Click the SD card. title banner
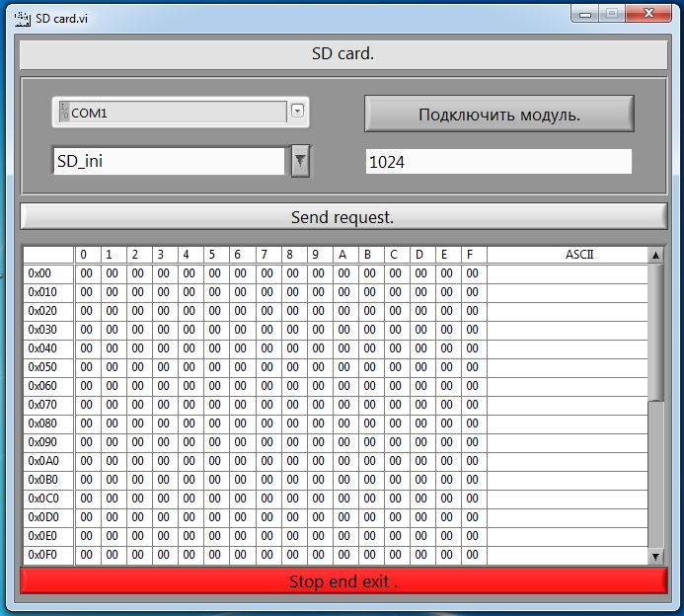Screen dimensions: 684x616 (x=342, y=54)
